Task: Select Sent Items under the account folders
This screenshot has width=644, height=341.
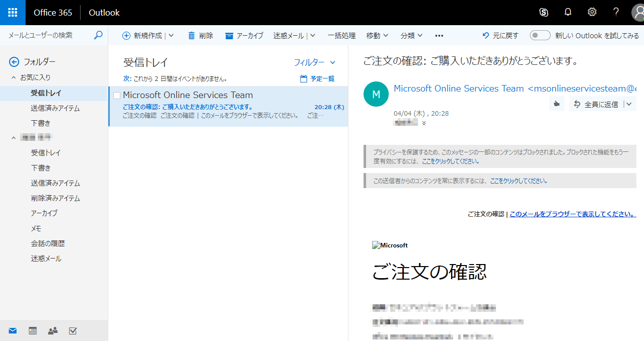Action: (x=54, y=183)
